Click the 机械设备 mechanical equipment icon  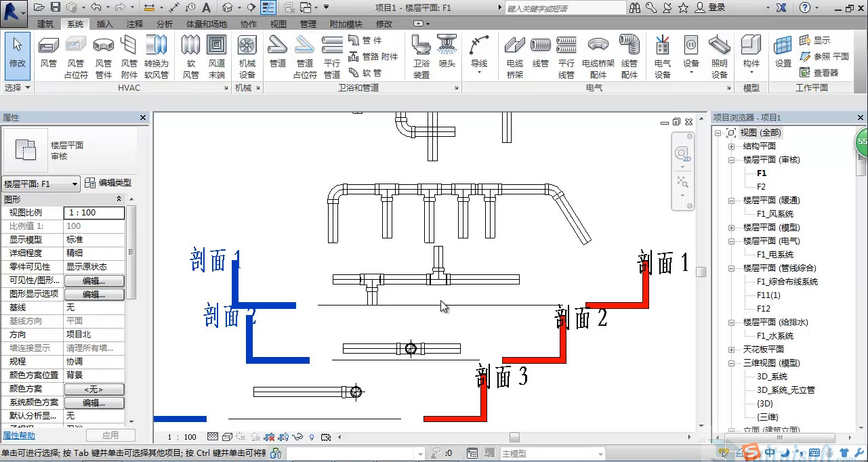click(247, 56)
